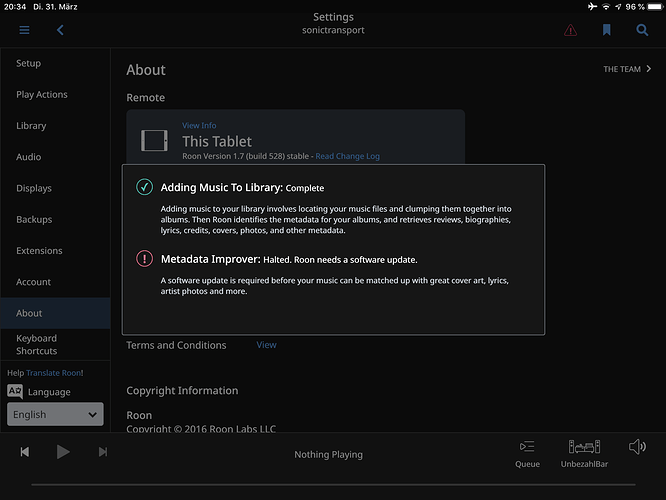
Task: Click the This Tablet title
Action: tap(217, 141)
